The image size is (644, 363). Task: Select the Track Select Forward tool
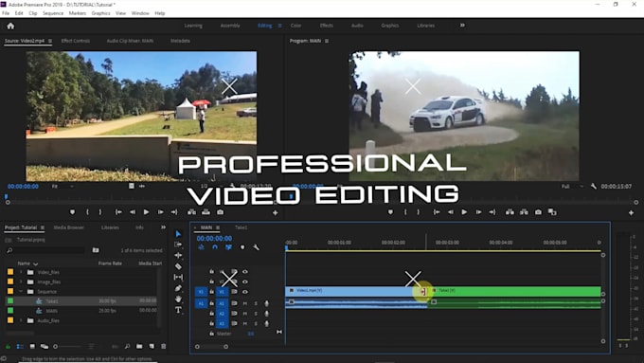pyautogui.click(x=178, y=245)
